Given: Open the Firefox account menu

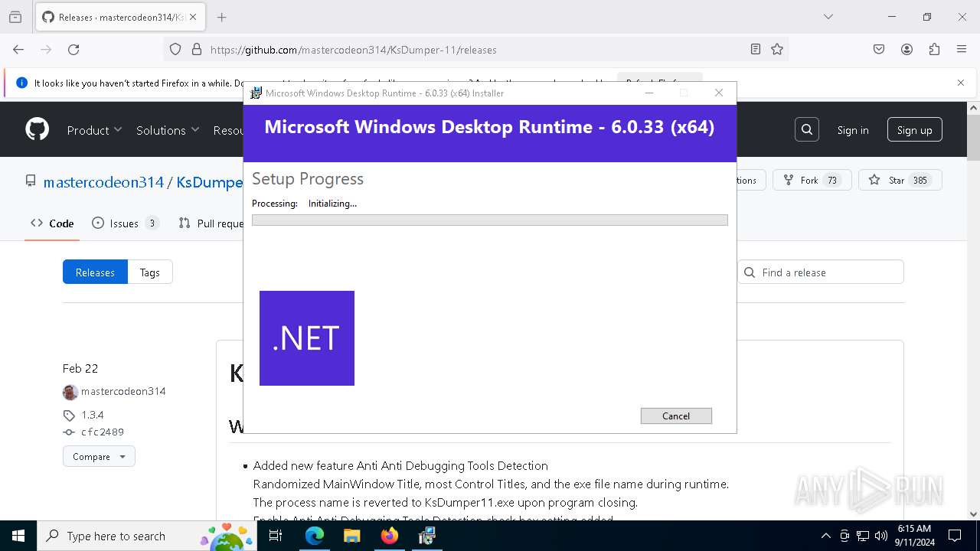Looking at the screenshot, I should pos(906,49).
